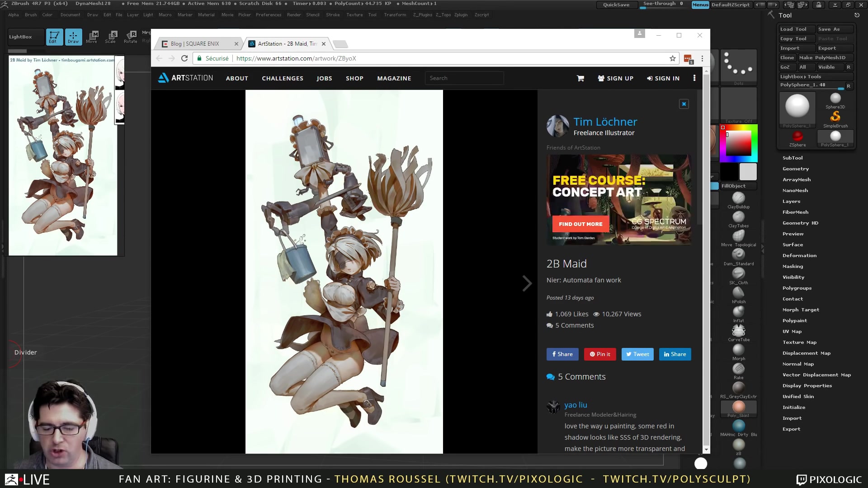Open ArtStation MAGAZINE nav item
The width and height of the screenshot is (868, 488).
394,78
